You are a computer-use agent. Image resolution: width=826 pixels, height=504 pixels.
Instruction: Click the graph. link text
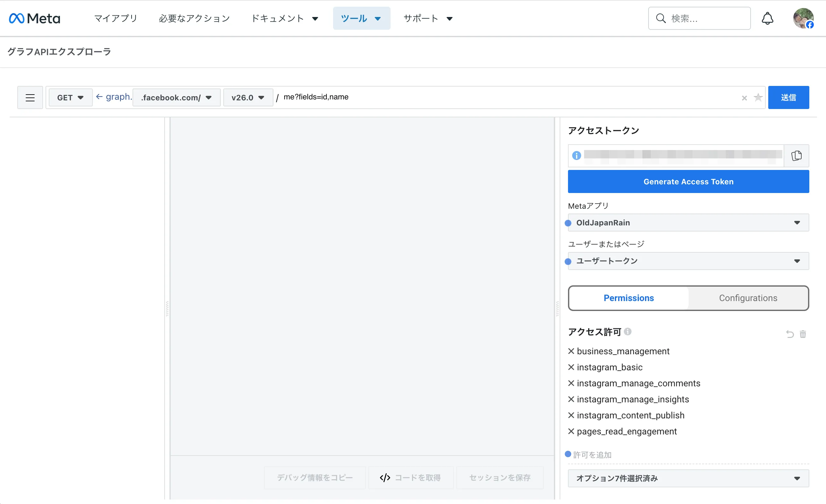tap(119, 97)
